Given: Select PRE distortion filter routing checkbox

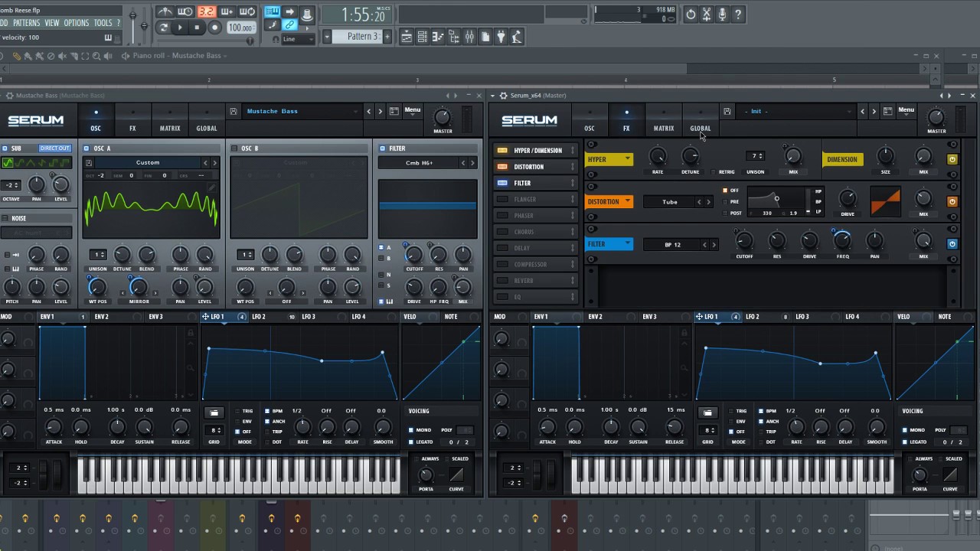Looking at the screenshot, I should pos(726,202).
